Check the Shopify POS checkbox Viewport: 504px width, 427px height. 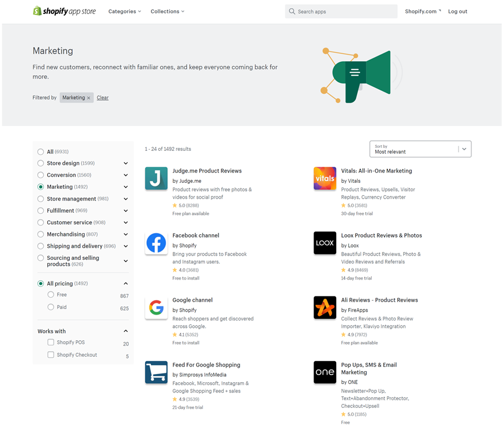[51, 343]
